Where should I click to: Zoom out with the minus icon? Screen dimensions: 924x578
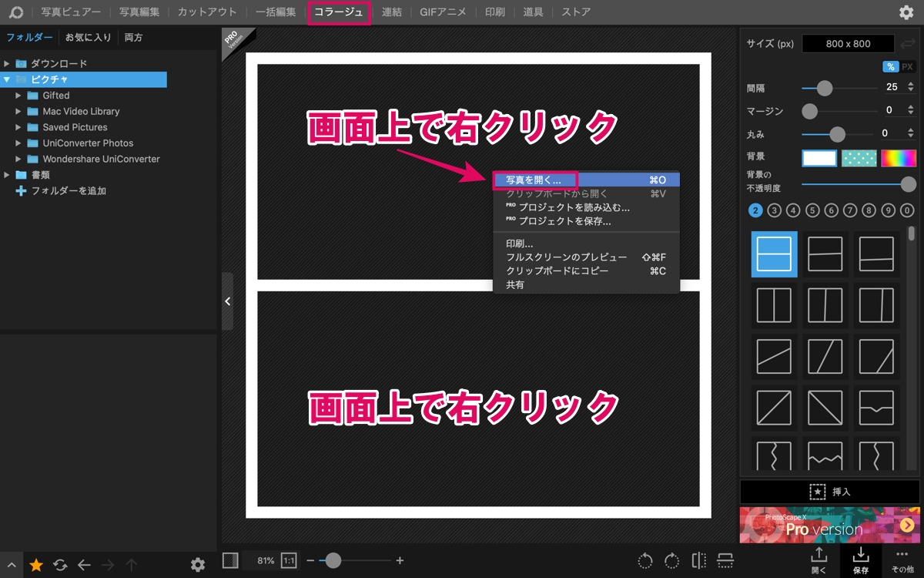click(x=310, y=561)
